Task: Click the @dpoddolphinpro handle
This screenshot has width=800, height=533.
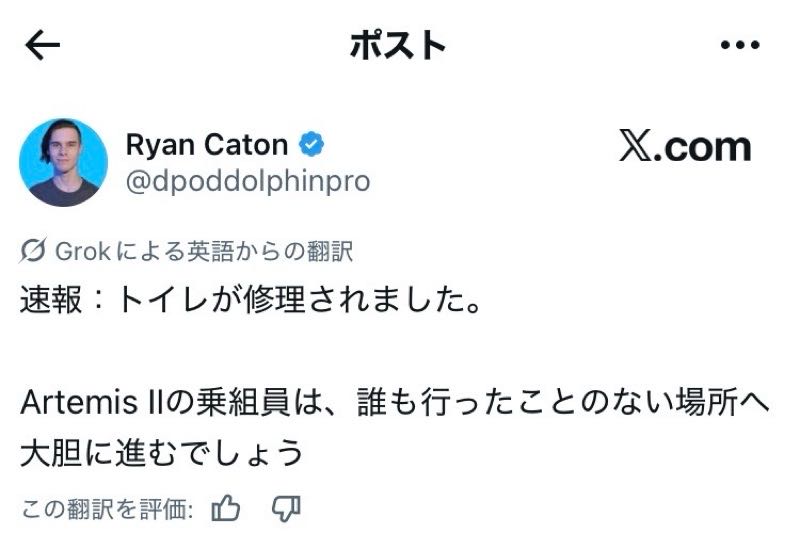Action: pos(247,181)
